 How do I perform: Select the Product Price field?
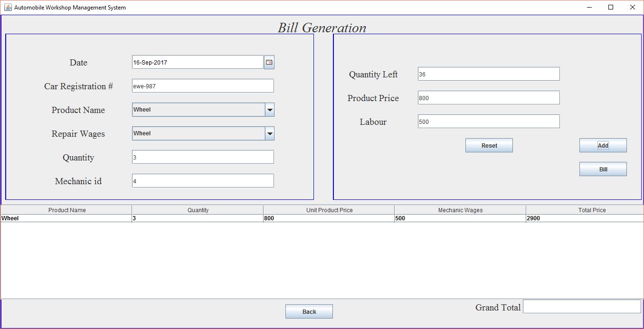click(488, 97)
